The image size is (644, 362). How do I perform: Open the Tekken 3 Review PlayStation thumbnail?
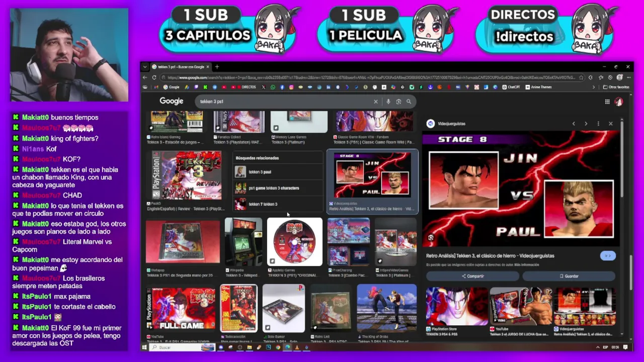click(187, 175)
